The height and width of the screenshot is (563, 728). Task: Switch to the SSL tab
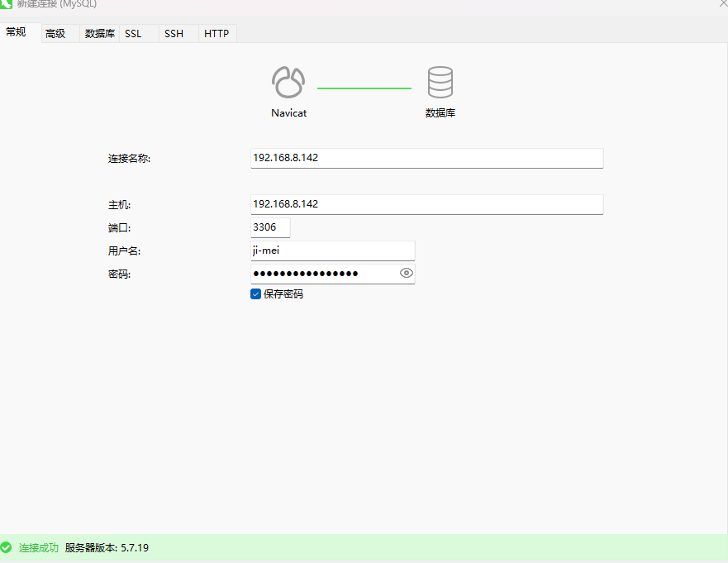(x=140, y=33)
